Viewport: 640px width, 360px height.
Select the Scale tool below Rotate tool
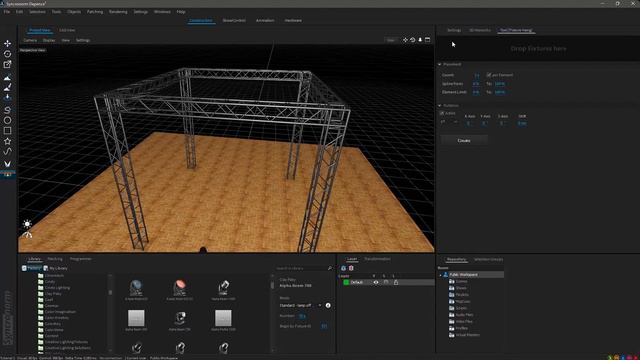pyautogui.click(x=7, y=64)
